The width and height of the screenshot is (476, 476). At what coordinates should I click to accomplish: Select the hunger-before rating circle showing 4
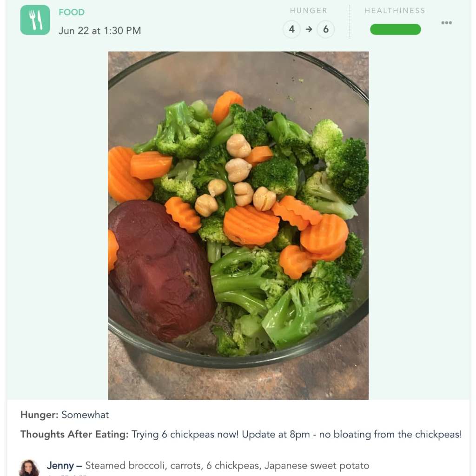tap(291, 29)
